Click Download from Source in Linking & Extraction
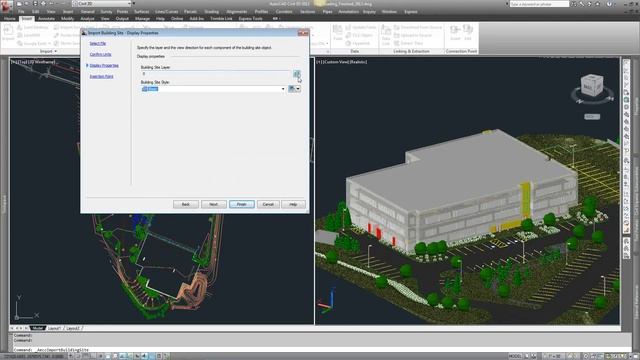640x360 pixels. [x=418, y=27]
